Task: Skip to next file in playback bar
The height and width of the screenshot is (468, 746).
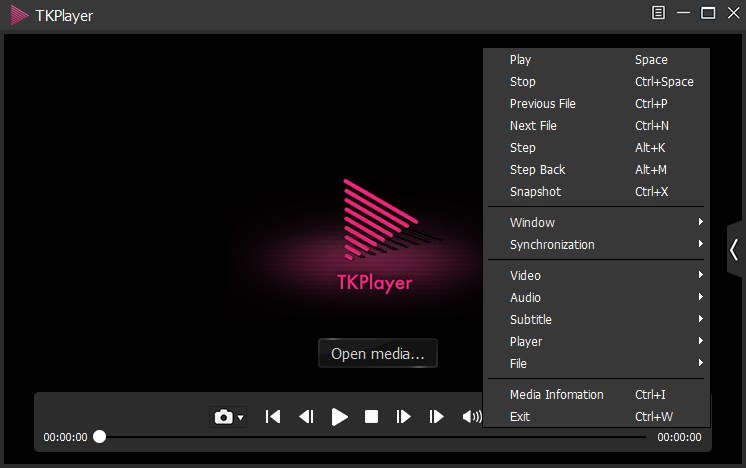Action: click(436, 417)
